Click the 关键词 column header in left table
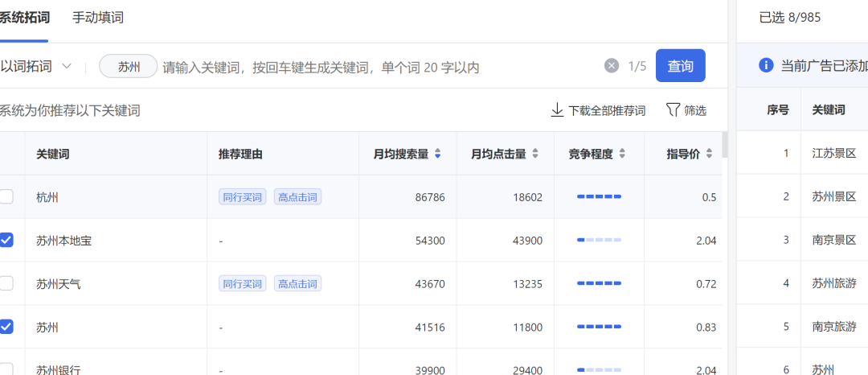The width and height of the screenshot is (868, 375). point(53,154)
